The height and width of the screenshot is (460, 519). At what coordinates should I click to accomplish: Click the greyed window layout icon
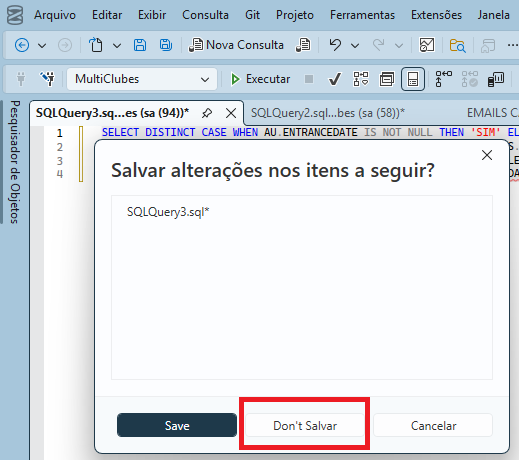(488, 46)
